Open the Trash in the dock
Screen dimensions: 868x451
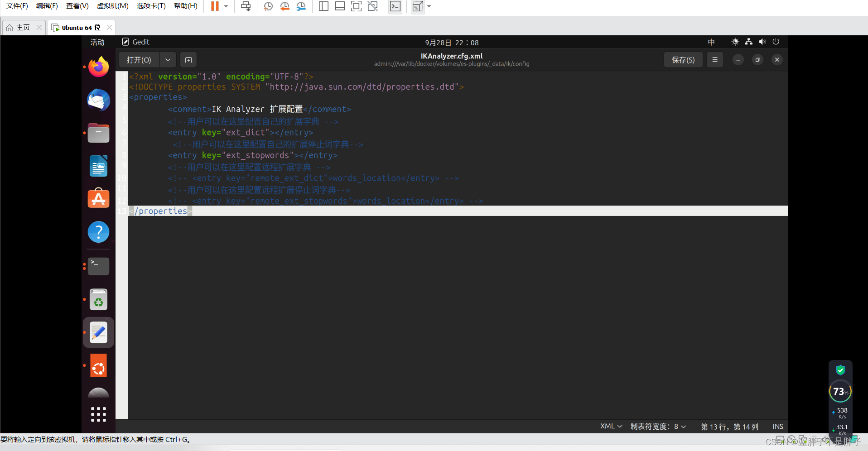click(98, 299)
